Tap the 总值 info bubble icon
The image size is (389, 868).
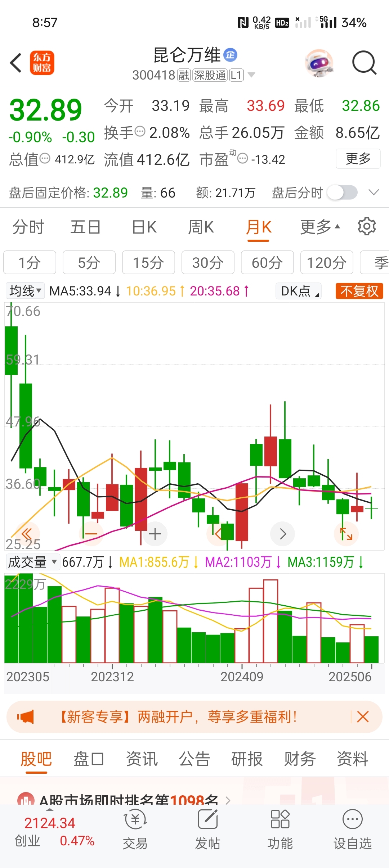(45, 158)
